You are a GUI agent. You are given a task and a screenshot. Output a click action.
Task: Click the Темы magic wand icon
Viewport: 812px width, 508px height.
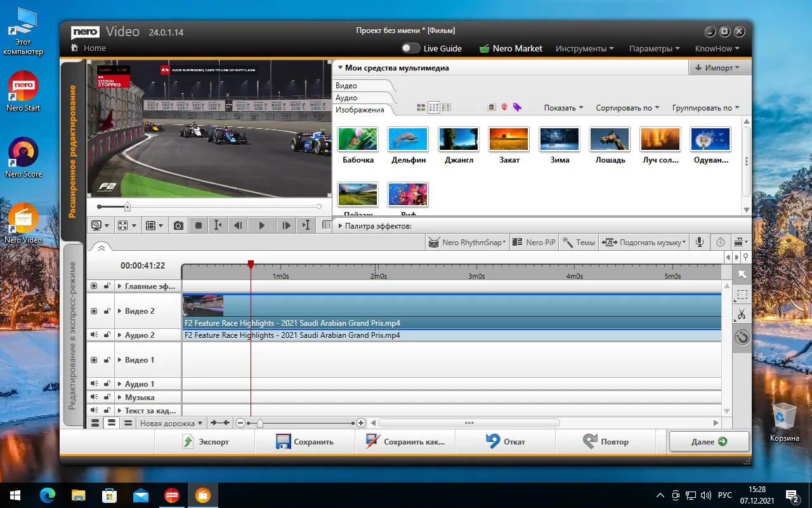click(x=567, y=242)
